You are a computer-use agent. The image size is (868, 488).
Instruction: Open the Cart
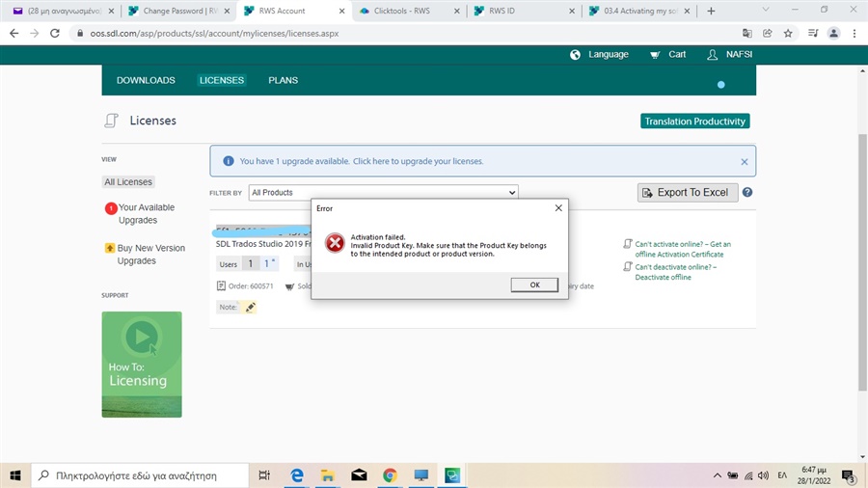(x=667, y=54)
